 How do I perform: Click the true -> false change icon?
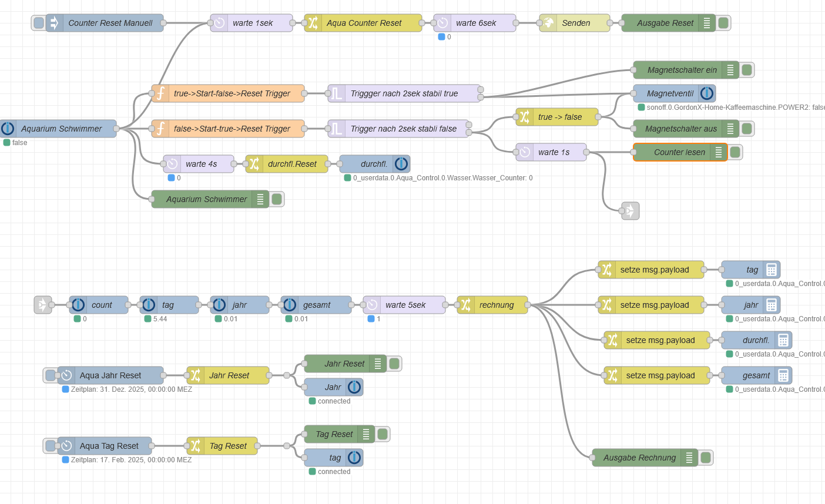[525, 117]
